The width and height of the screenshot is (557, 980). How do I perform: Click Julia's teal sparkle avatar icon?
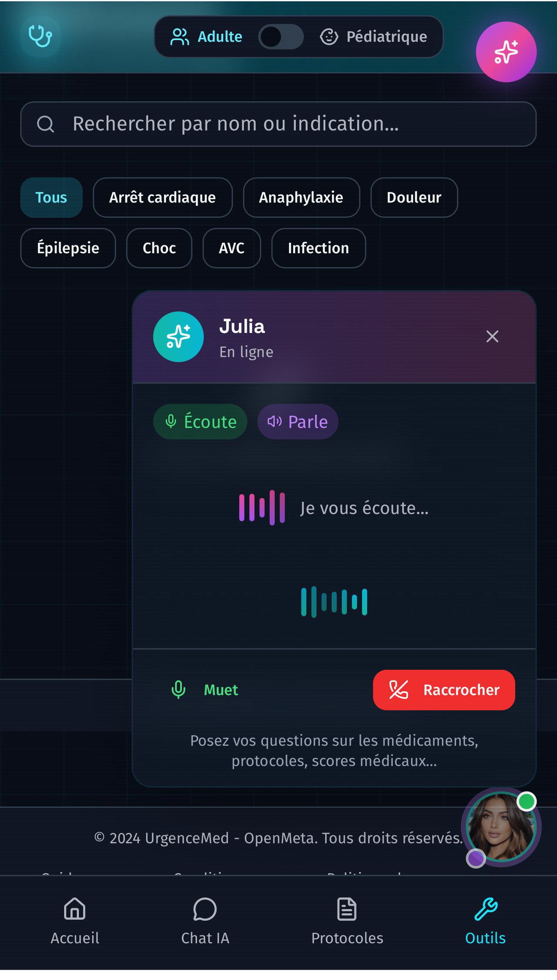(x=178, y=336)
